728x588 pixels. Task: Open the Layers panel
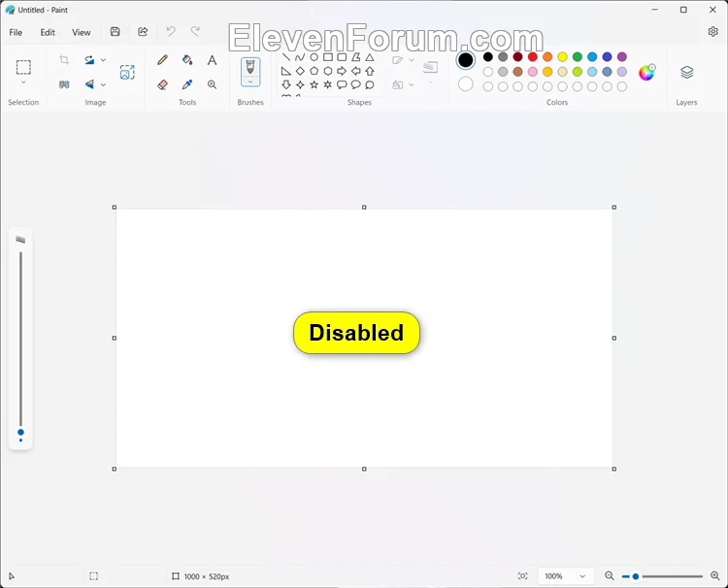coord(686,72)
